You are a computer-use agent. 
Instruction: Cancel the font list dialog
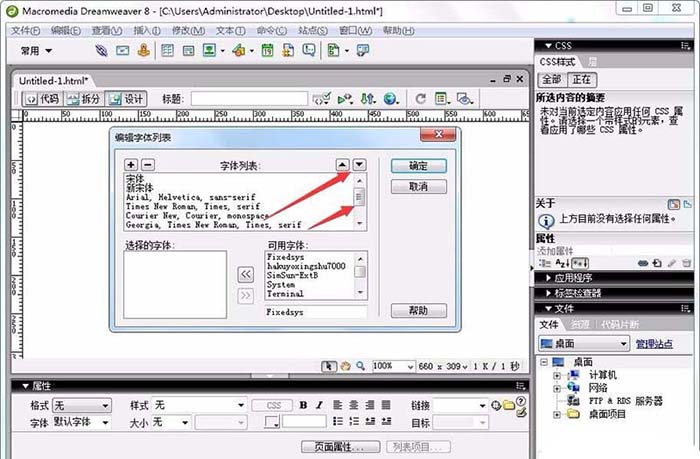coord(418,186)
